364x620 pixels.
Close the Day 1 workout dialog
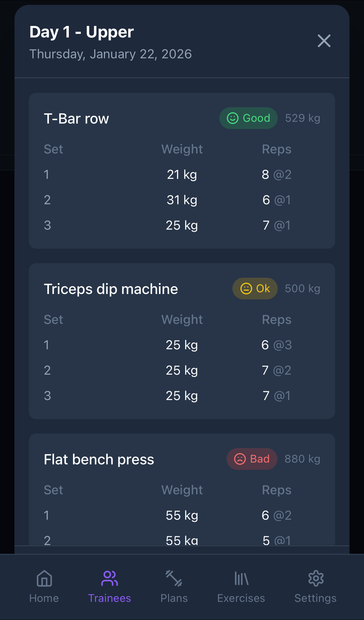pyautogui.click(x=324, y=41)
